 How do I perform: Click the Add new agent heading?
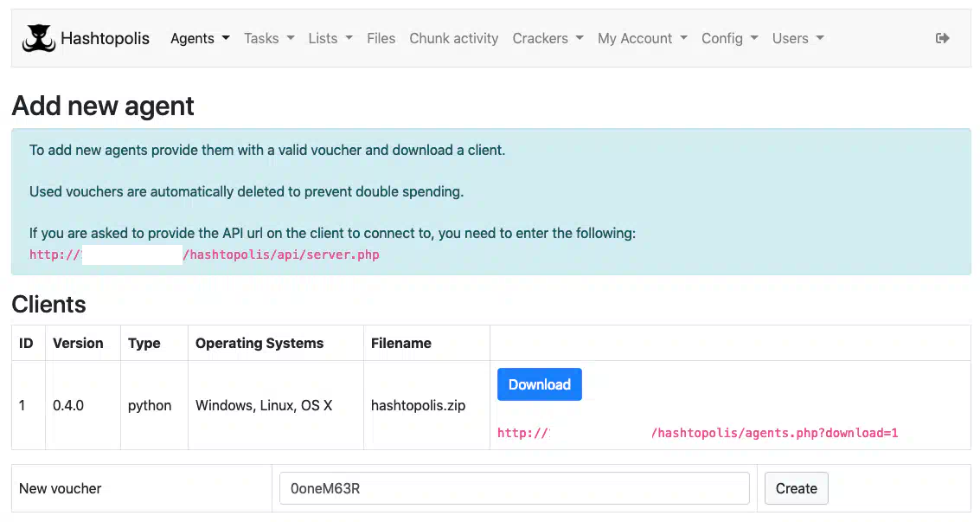click(103, 106)
